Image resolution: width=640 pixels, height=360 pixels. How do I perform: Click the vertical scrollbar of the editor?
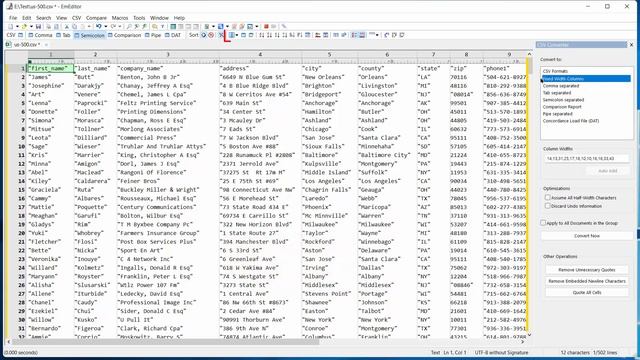pyautogui.click(x=529, y=194)
